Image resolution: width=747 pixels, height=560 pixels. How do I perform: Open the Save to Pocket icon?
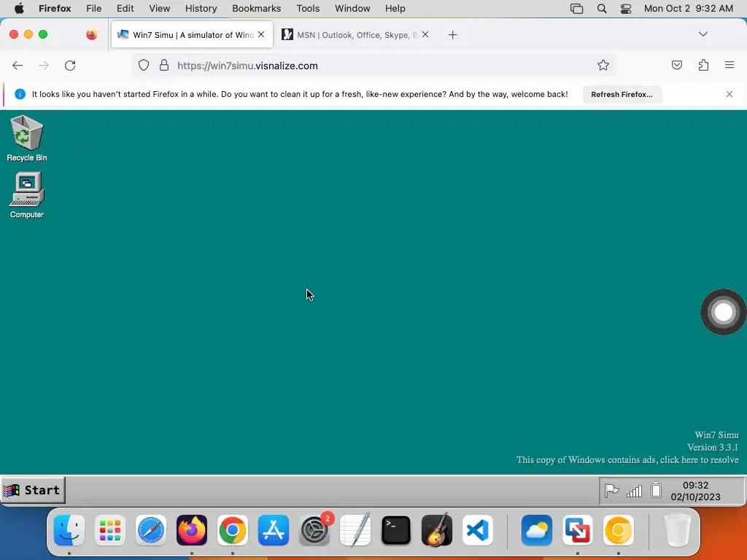click(676, 65)
